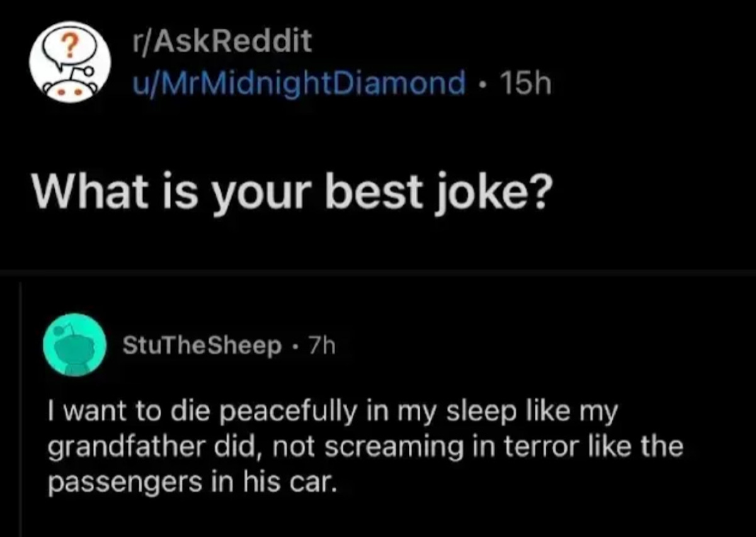Open u/MrMidnightDiamond's profile
This screenshot has height=537, width=756.
coord(297,84)
